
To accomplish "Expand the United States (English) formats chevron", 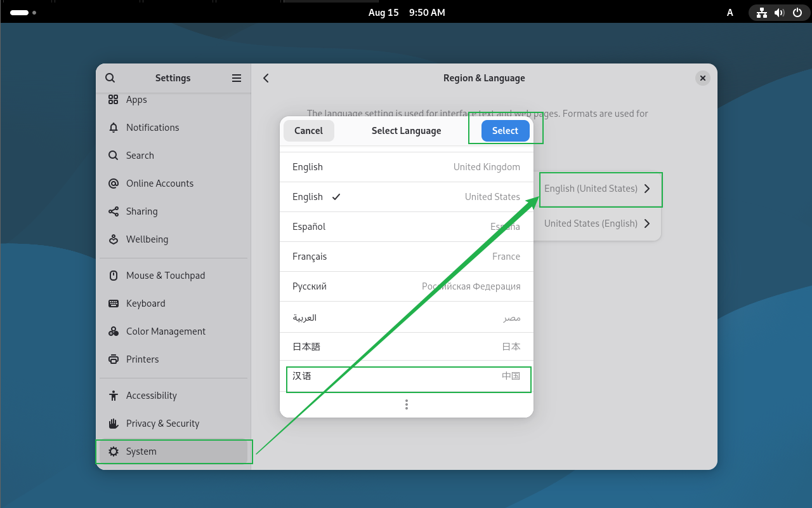I will pos(646,224).
